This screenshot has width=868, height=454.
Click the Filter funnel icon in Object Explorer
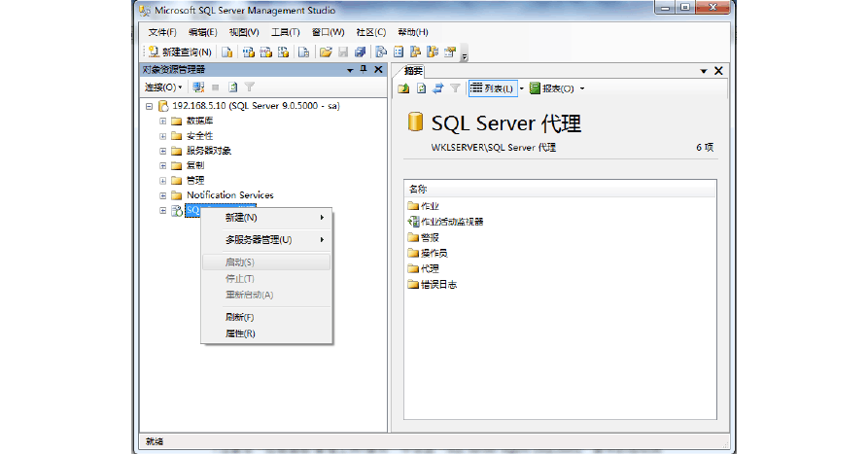pos(250,87)
